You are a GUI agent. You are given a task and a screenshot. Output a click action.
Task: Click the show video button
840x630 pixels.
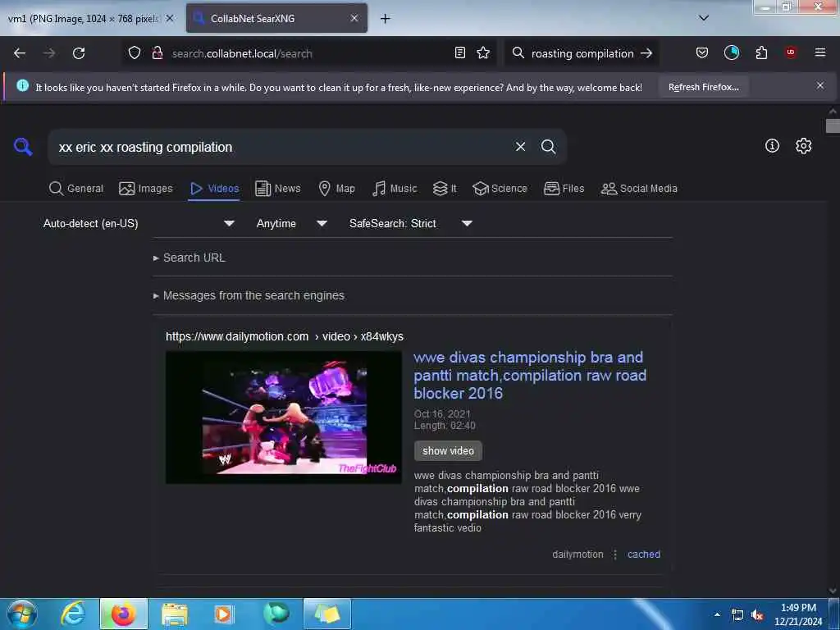(448, 451)
